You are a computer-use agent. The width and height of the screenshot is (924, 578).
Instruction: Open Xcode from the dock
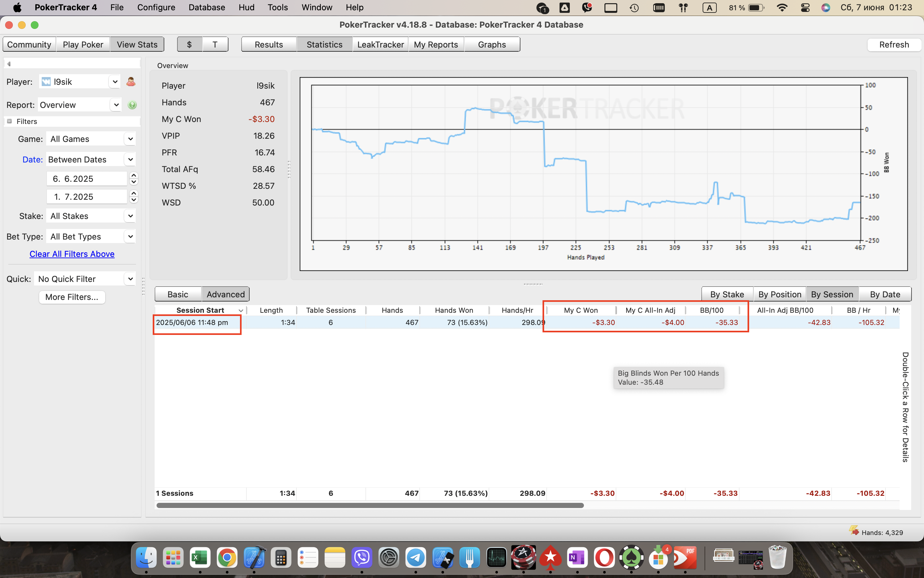[254, 557]
